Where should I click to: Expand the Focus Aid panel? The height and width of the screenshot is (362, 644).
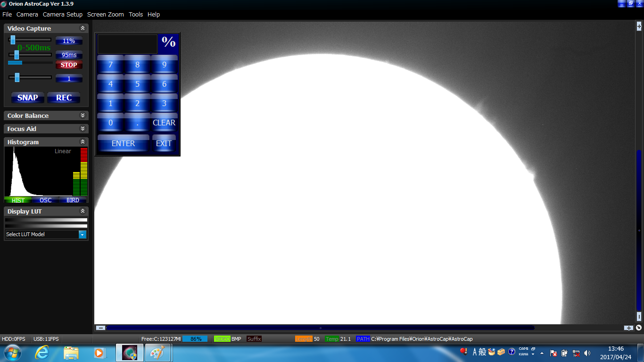click(83, 129)
